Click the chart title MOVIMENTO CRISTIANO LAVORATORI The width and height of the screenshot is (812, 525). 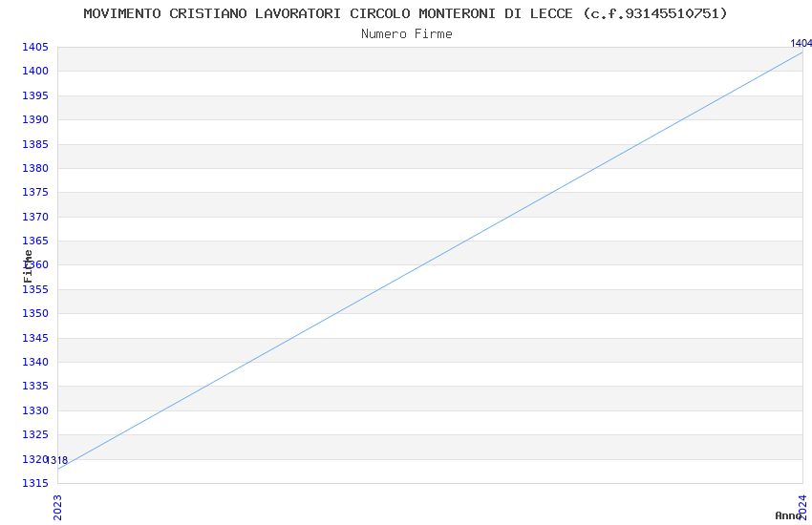pyautogui.click(x=405, y=13)
